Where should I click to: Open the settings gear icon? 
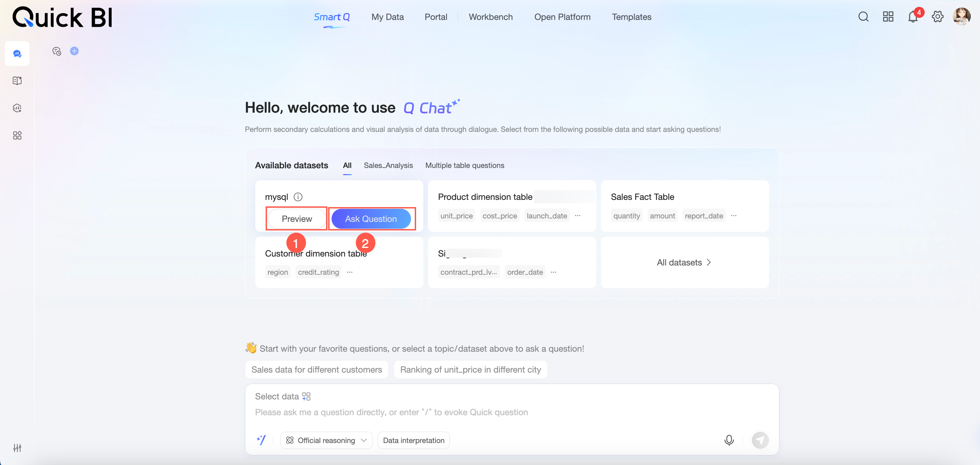[937, 17]
